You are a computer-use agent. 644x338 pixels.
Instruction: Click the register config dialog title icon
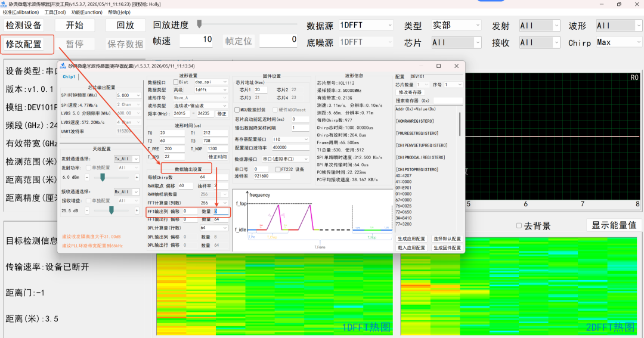[63, 66]
